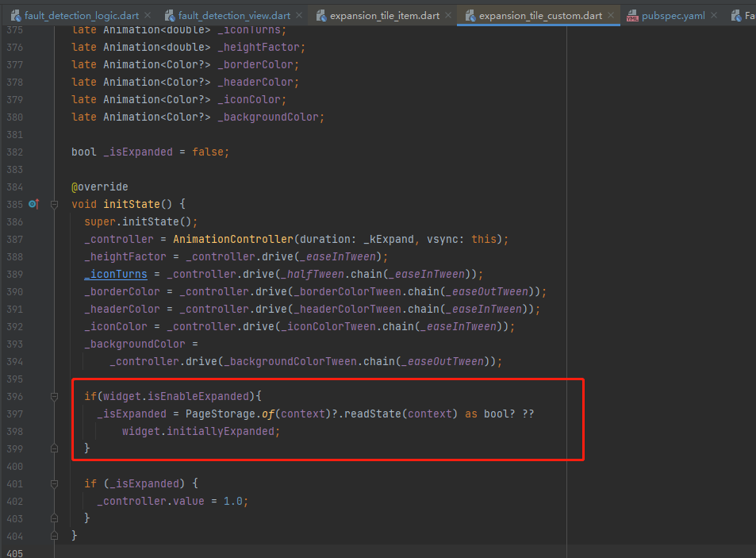This screenshot has height=558, width=756.
Task: Close the expansion_tile_custom.dart tab
Action: click(611, 15)
